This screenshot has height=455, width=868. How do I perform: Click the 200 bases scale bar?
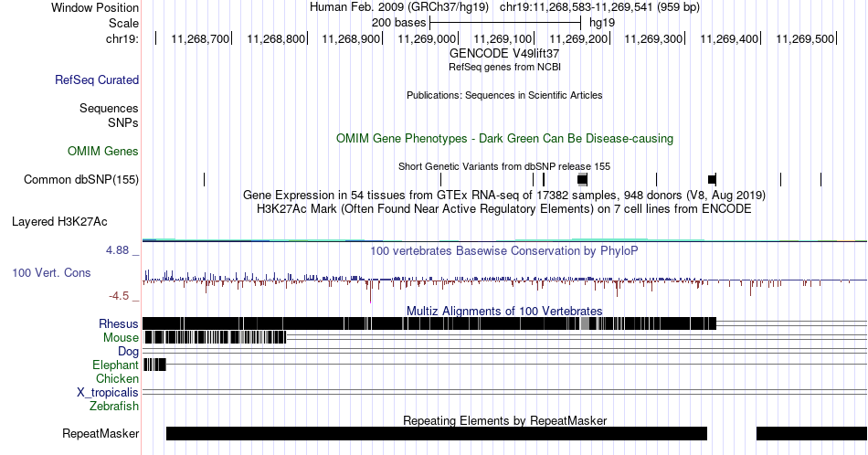[505, 23]
